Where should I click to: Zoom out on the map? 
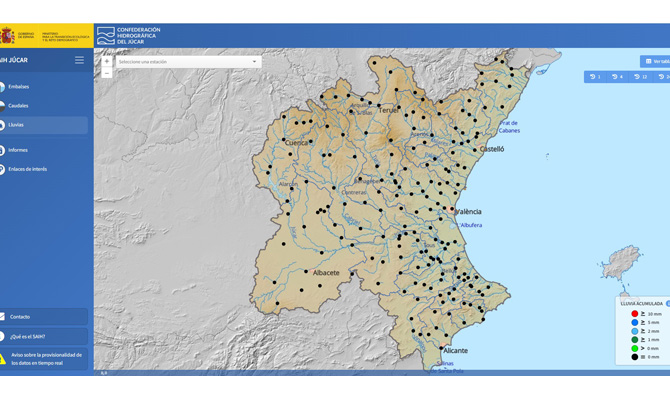point(107,73)
